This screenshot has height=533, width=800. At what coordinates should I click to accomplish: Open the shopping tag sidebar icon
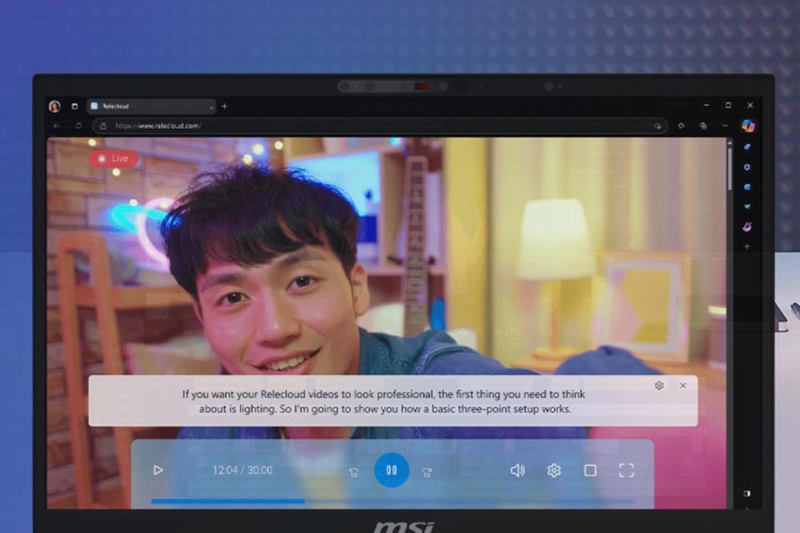coord(747,147)
